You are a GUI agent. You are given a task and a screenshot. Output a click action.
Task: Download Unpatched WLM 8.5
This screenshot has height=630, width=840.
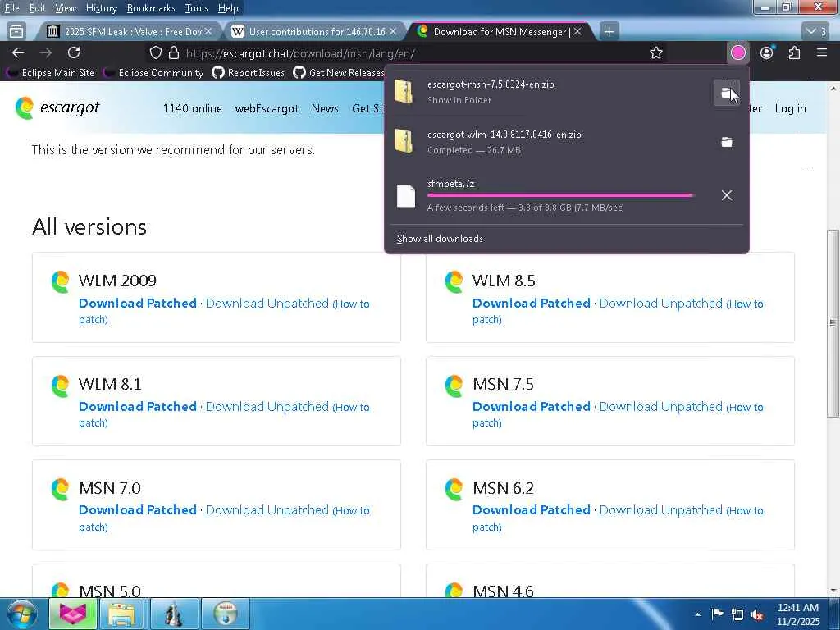coord(661,304)
